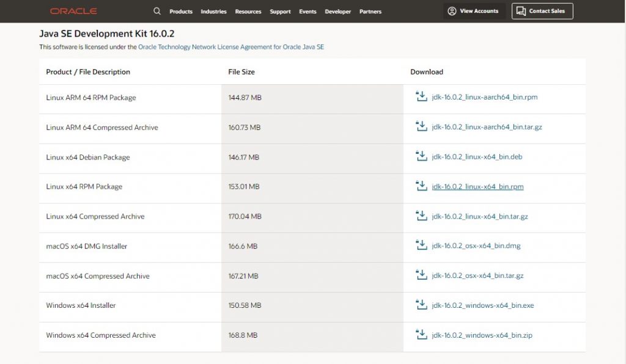This screenshot has width=626, height=364.
Task: Click download icon for osx-x64_bin.tar.gz
Action: [x=421, y=275]
